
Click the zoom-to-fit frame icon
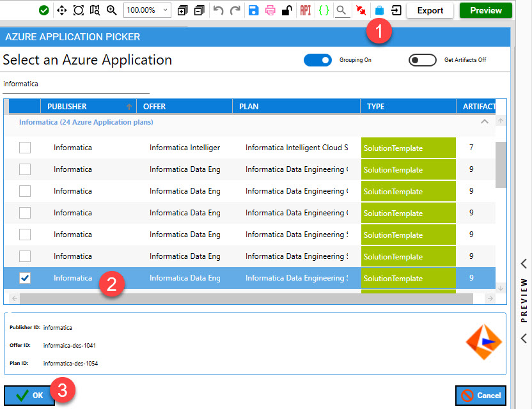tap(79, 10)
